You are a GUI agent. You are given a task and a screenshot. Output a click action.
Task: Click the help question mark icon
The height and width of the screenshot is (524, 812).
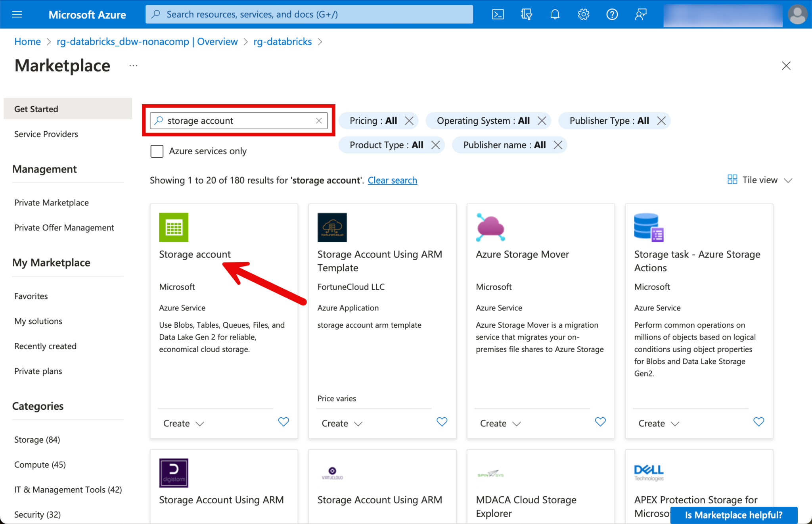[x=612, y=15]
